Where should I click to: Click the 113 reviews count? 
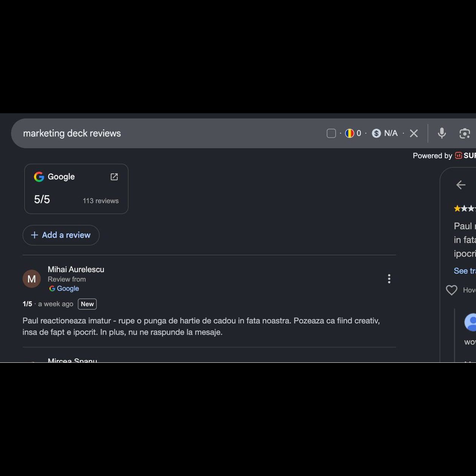click(101, 201)
